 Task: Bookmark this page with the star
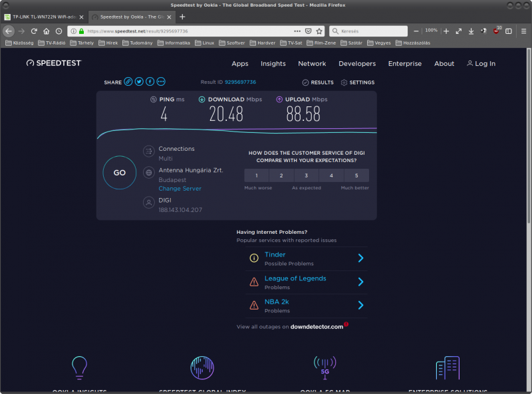(319, 31)
